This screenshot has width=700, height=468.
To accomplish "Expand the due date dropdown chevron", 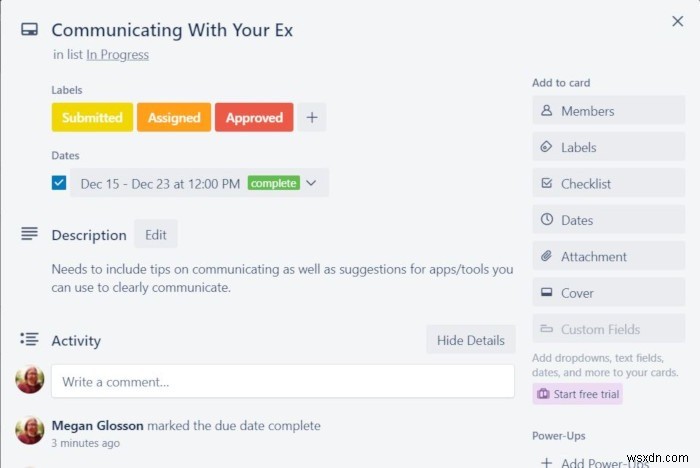I will [x=311, y=183].
